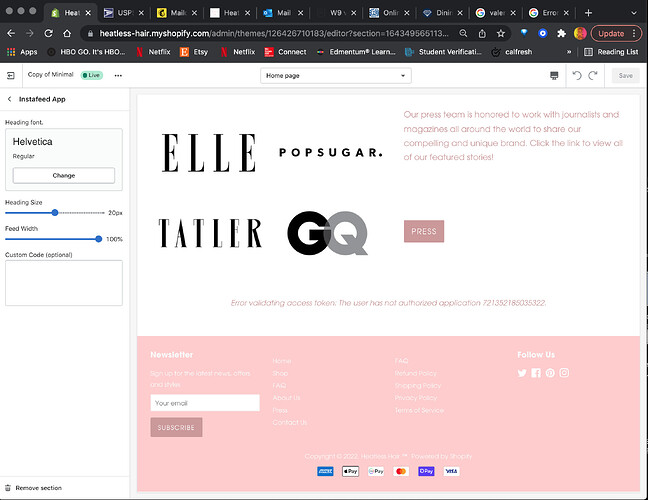Click the TATLER logo image
The width and height of the screenshot is (648, 500).
click(210, 233)
